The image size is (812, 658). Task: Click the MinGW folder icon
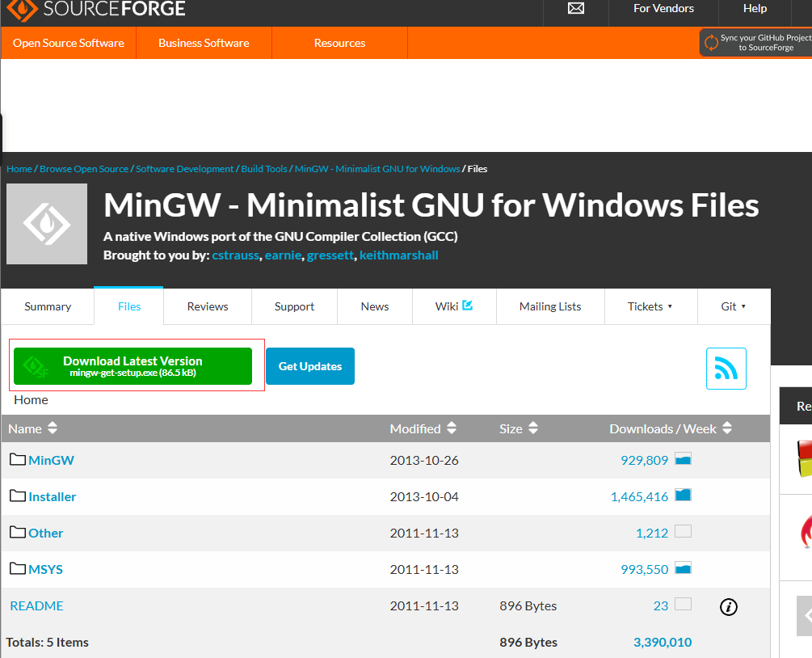click(18, 460)
